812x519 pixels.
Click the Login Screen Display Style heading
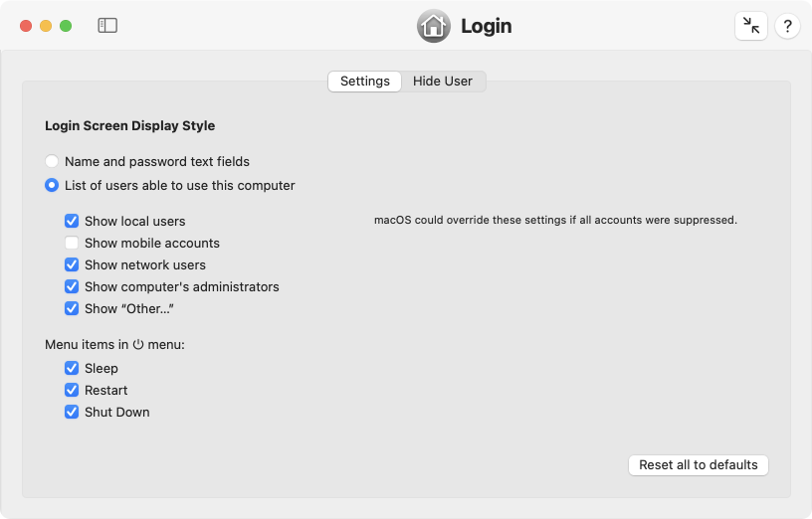(x=130, y=125)
